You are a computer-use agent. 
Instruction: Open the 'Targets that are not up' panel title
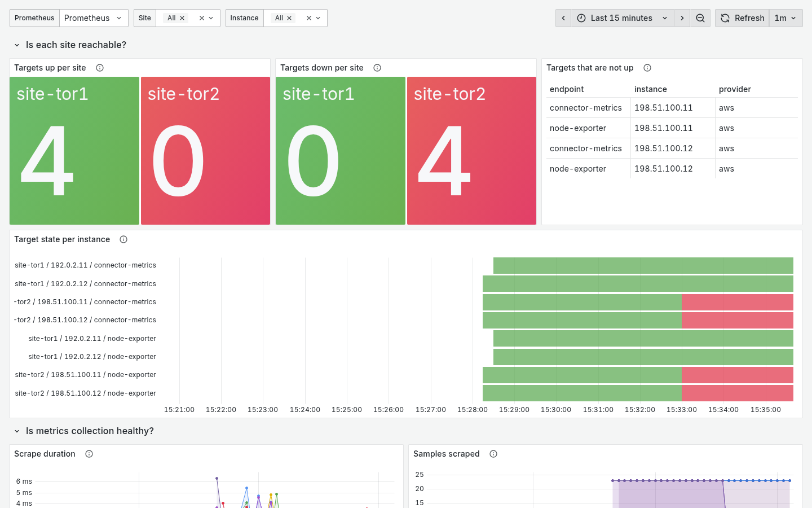590,68
